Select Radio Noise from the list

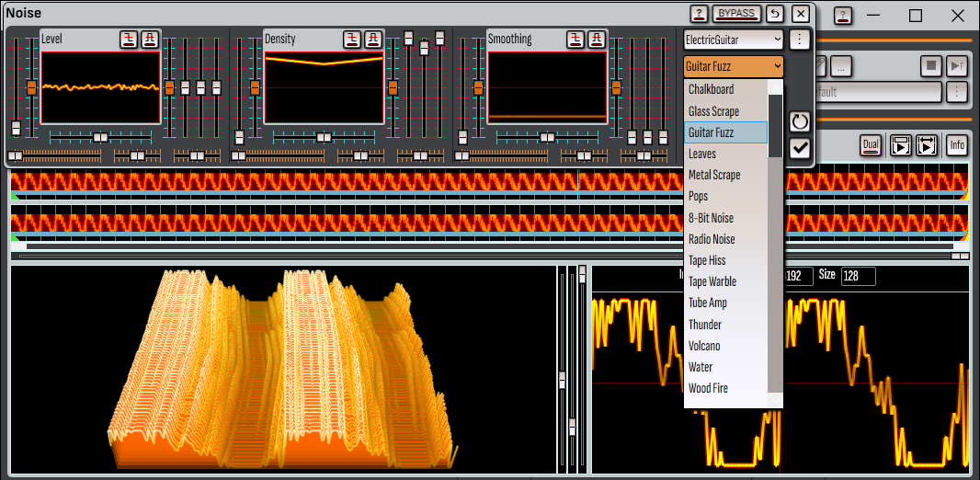(725, 239)
